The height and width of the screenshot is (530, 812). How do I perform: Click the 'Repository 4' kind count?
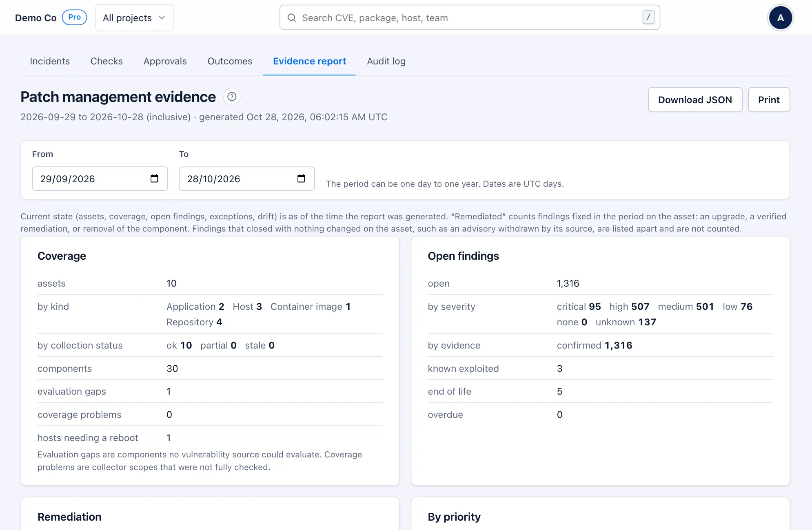194,322
